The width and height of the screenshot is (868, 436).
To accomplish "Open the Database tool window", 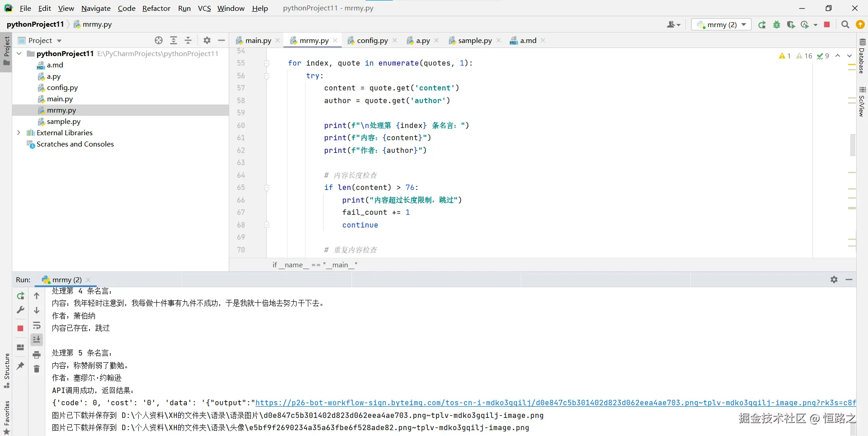I will point(862,56).
